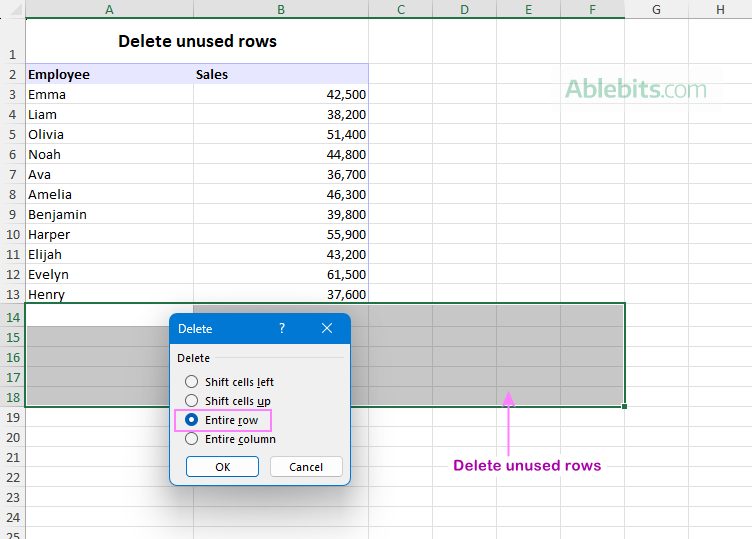Image resolution: width=752 pixels, height=539 pixels.
Task: Click the cell containing Henry
Action: click(x=109, y=294)
